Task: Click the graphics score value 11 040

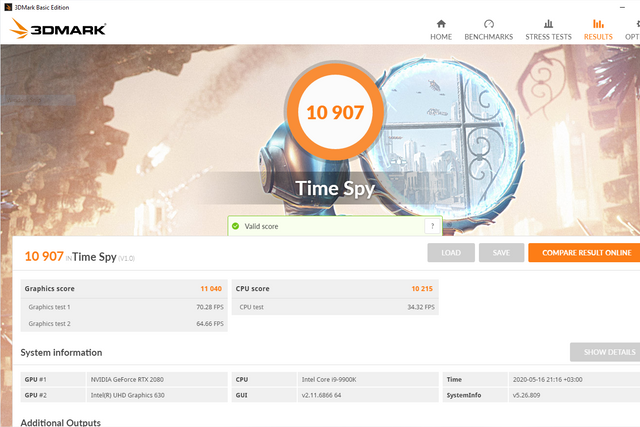Action: (x=211, y=289)
